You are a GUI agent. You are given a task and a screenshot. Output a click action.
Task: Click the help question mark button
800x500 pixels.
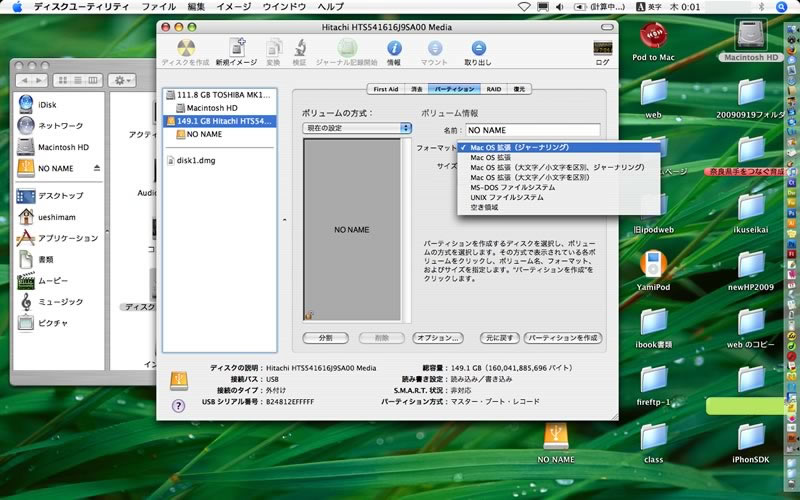[178, 406]
